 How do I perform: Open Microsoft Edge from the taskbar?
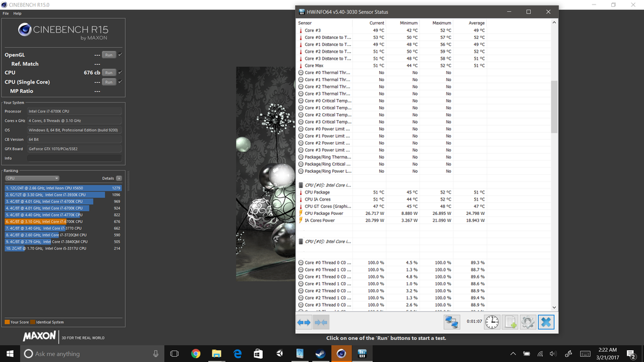(237, 353)
